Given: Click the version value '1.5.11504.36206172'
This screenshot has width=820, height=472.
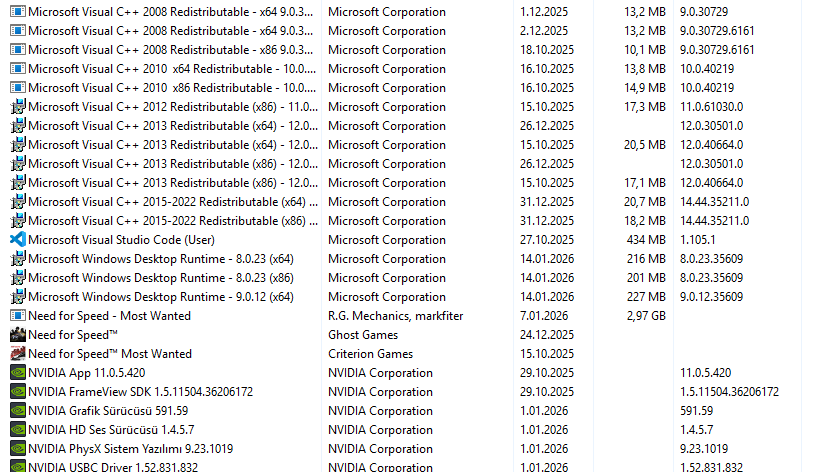Looking at the screenshot, I should coord(730,392).
